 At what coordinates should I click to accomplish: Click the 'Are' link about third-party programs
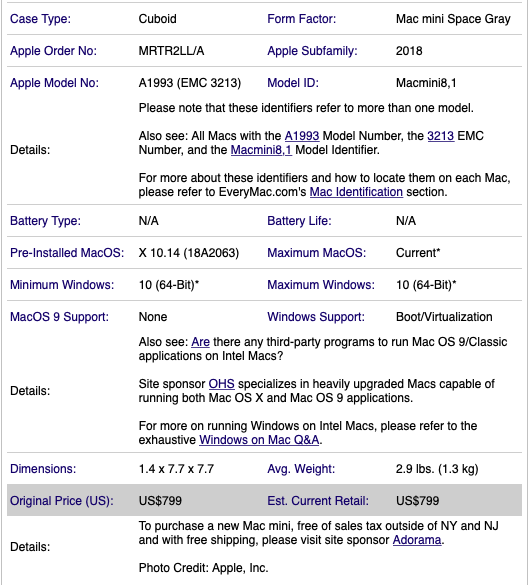click(200, 342)
